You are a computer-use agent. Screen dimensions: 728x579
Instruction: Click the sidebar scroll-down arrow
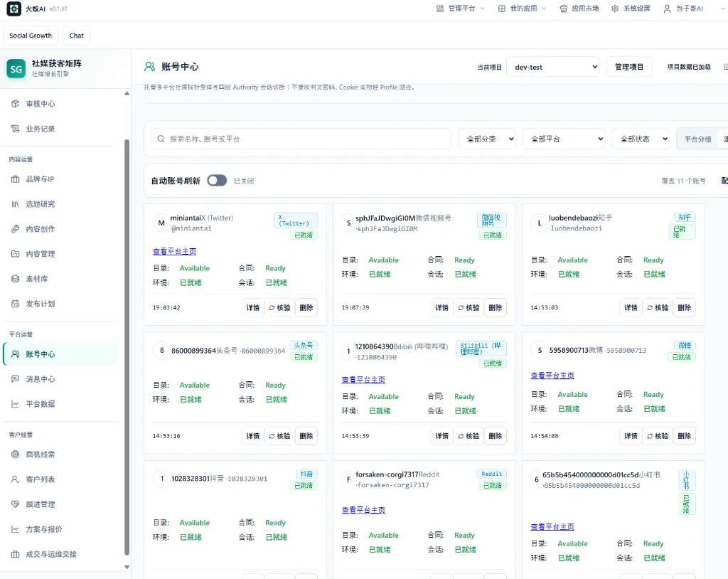pyautogui.click(x=127, y=567)
